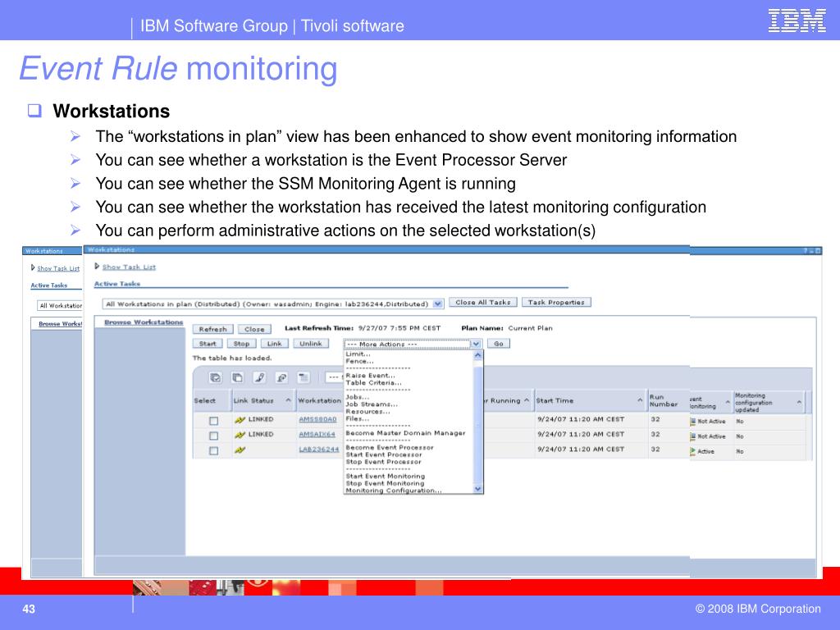This screenshot has height=630, width=840.
Task: Sort by Link Status column arrow
Action: click(288, 400)
